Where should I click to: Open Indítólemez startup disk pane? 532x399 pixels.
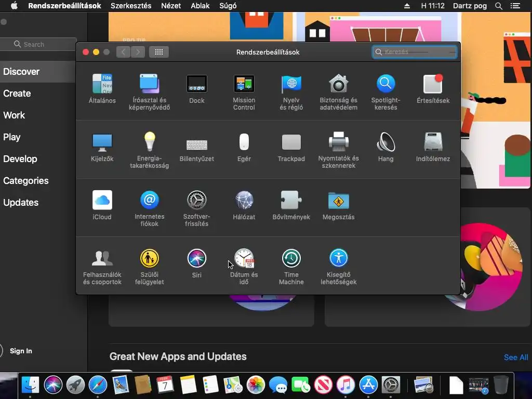click(433, 147)
